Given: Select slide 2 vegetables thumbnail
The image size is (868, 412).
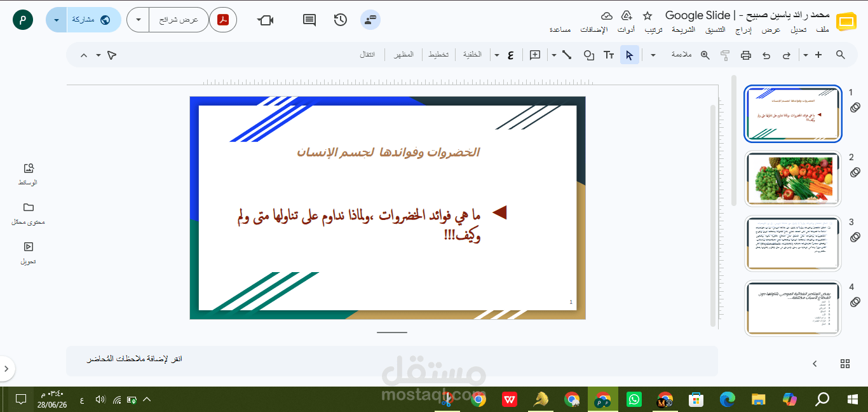Looking at the screenshot, I should pos(793,179).
